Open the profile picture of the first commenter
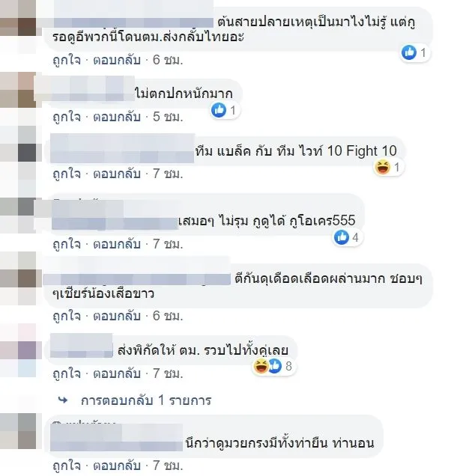Image resolution: width=460 pixels, height=476 pixels. click(x=18, y=27)
